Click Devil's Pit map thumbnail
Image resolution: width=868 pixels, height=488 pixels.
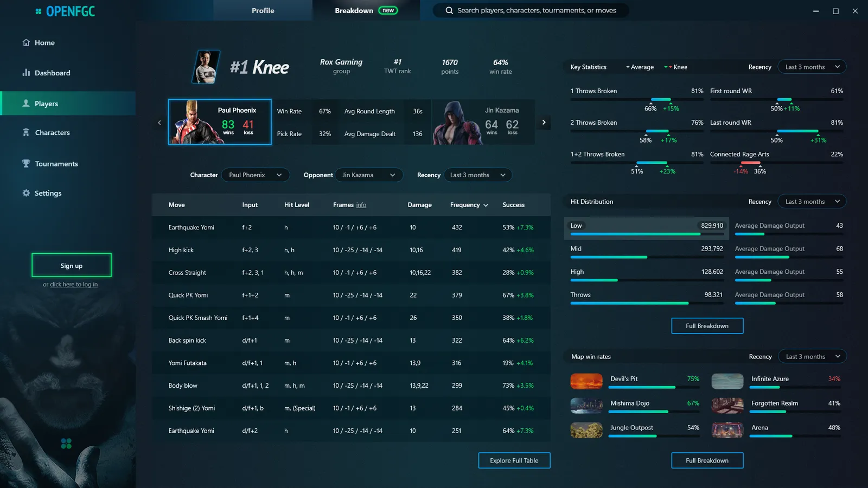pyautogui.click(x=586, y=381)
